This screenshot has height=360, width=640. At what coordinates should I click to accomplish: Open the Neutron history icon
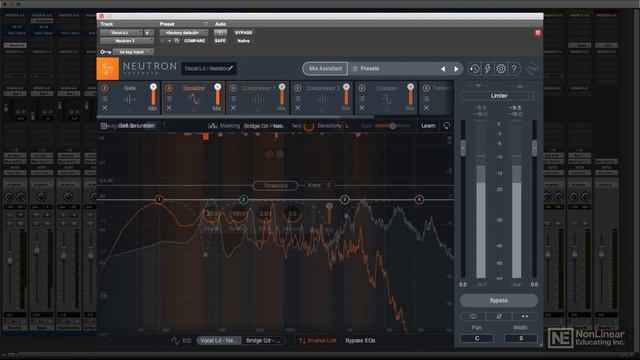474,69
